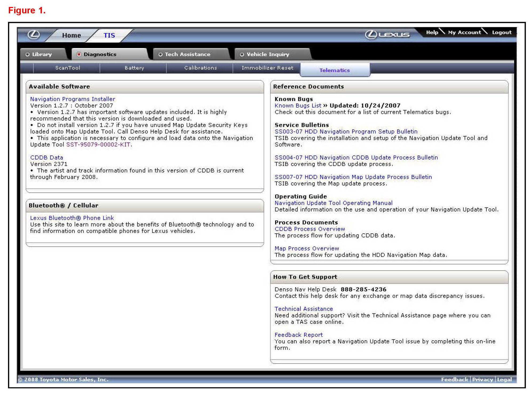Image resolution: width=532 pixels, height=395 pixels.
Task: Open Navigation Programs Installer link
Action: pyautogui.click(x=73, y=99)
